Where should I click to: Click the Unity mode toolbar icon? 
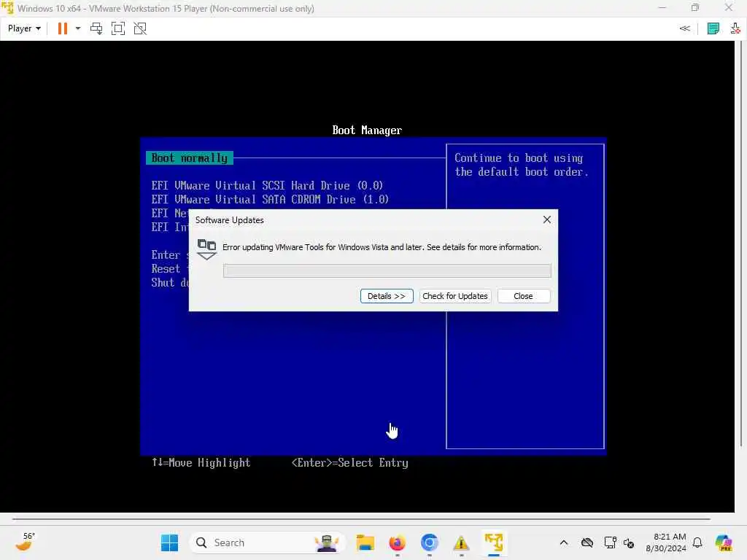[140, 28]
